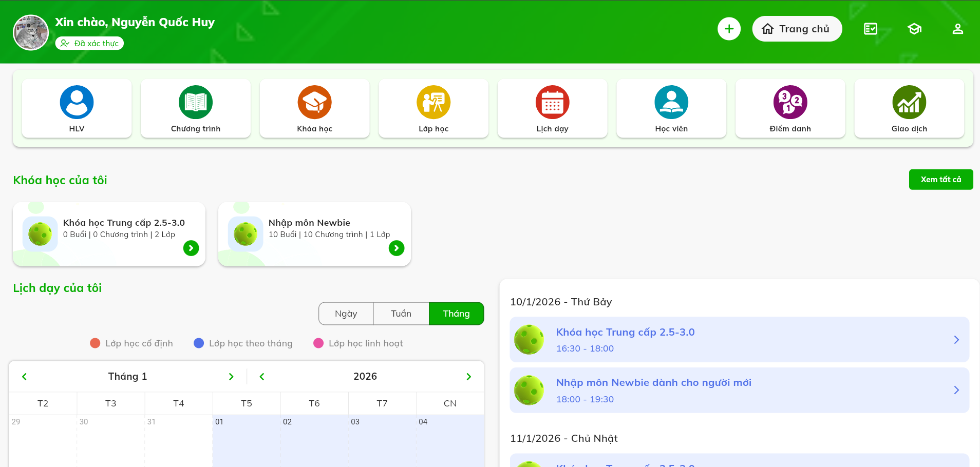This screenshot has width=980, height=467.
Task: Open the user account icon in header
Action: pos(957,29)
